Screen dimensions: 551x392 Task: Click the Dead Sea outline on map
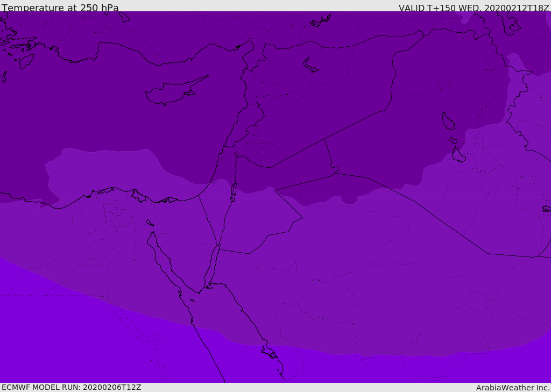click(x=234, y=190)
